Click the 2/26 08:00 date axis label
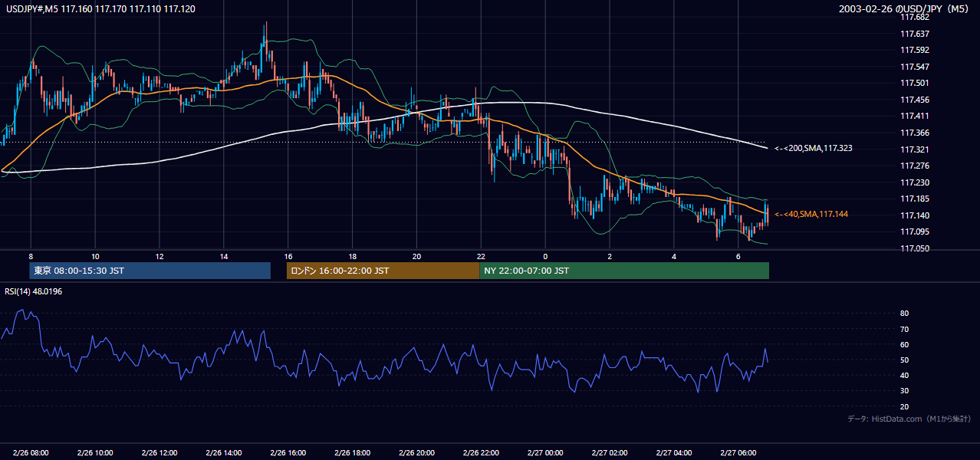 [31, 453]
